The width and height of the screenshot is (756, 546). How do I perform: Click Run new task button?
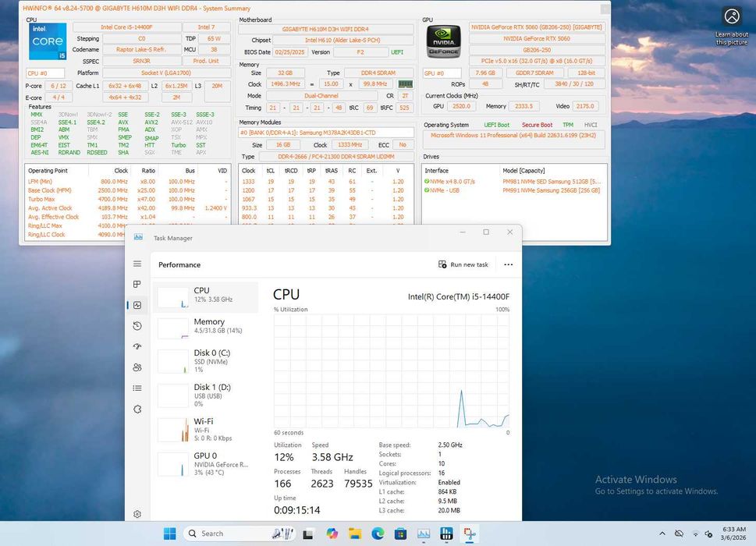[463, 264]
